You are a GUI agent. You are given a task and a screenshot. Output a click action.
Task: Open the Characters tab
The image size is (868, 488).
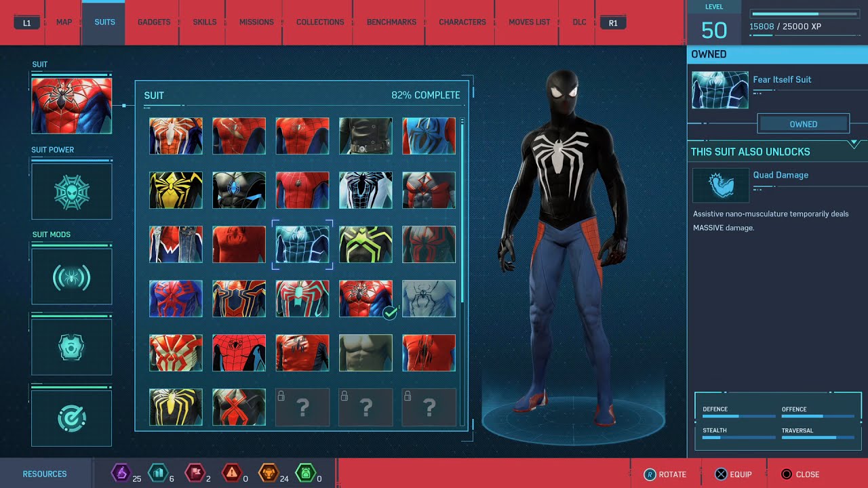point(462,22)
